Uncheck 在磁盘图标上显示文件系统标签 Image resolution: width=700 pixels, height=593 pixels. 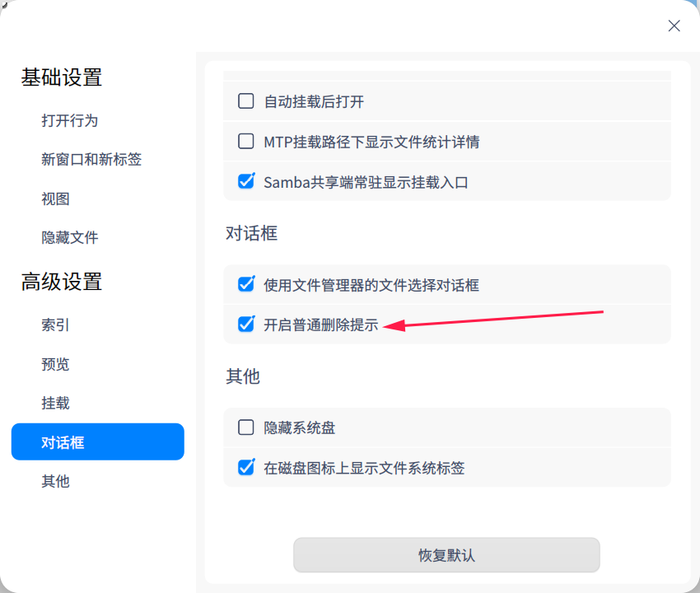245,468
